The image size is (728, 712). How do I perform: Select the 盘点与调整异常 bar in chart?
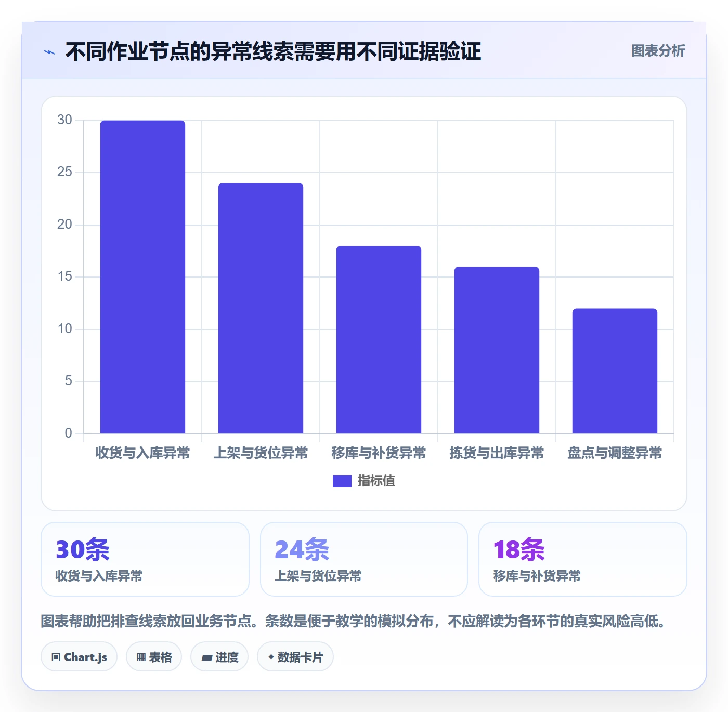tap(615, 371)
